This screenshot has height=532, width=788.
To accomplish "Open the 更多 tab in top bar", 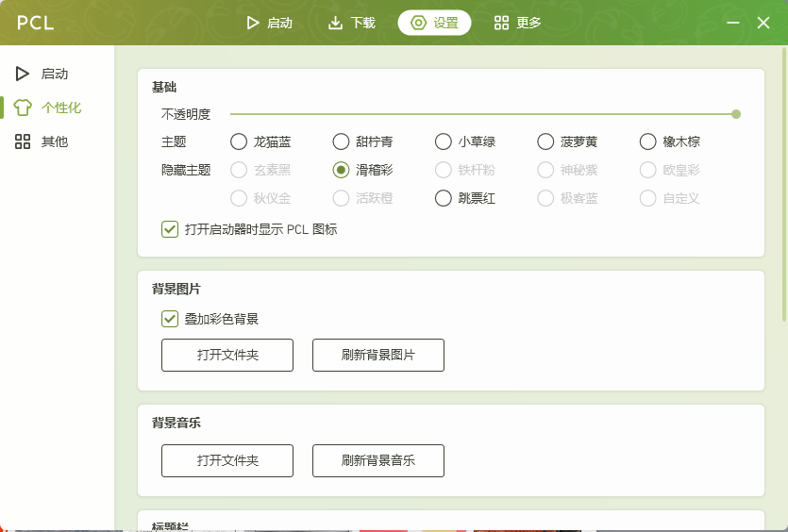I will [x=517, y=23].
